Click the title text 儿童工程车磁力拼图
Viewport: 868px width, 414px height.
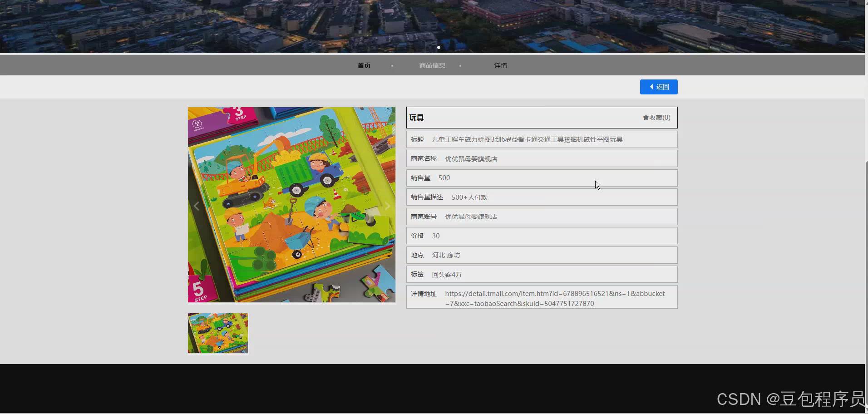click(527, 139)
